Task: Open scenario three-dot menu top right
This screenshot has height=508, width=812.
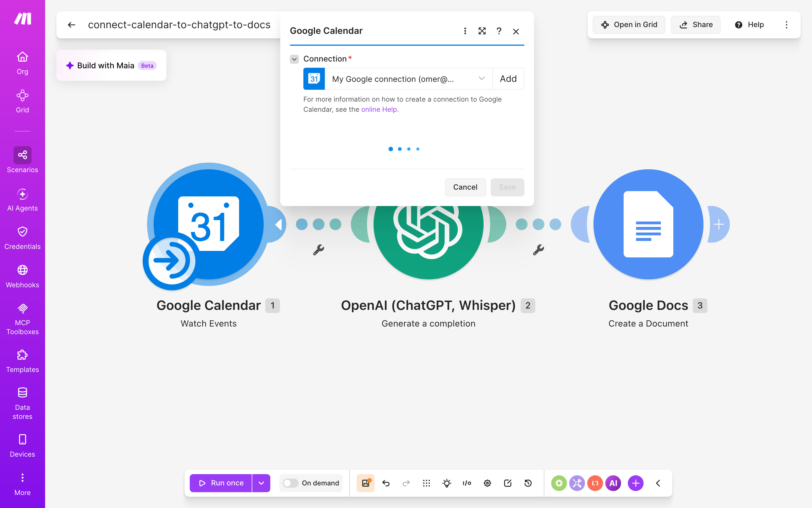Action: (787, 25)
